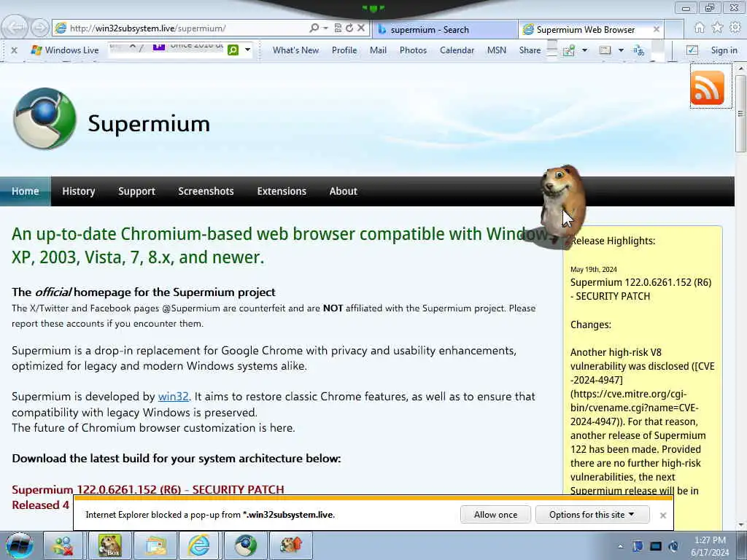Click the checkmark icon beside Sign in

coord(692,50)
